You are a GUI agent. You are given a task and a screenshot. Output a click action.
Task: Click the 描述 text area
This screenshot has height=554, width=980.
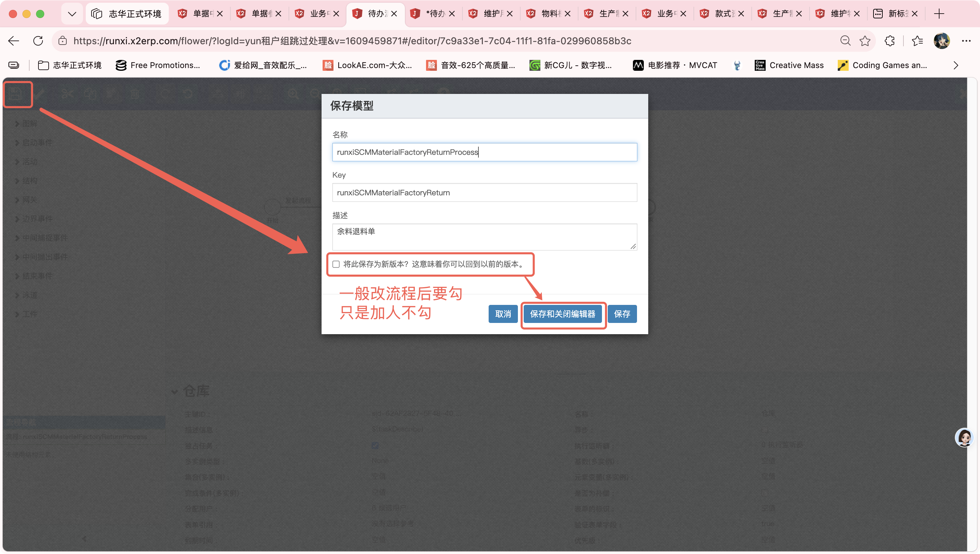click(x=485, y=237)
